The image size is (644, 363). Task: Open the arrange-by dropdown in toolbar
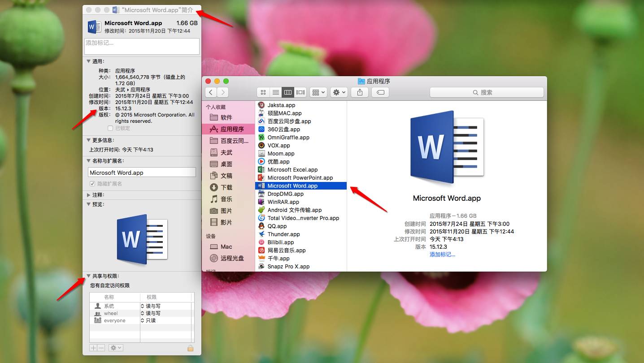(x=318, y=92)
